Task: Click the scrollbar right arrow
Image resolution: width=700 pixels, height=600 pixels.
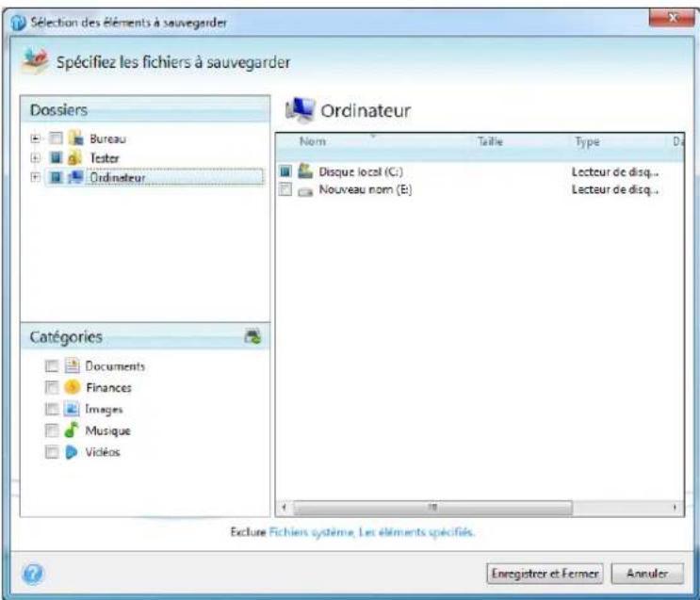Action: pos(675,508)
